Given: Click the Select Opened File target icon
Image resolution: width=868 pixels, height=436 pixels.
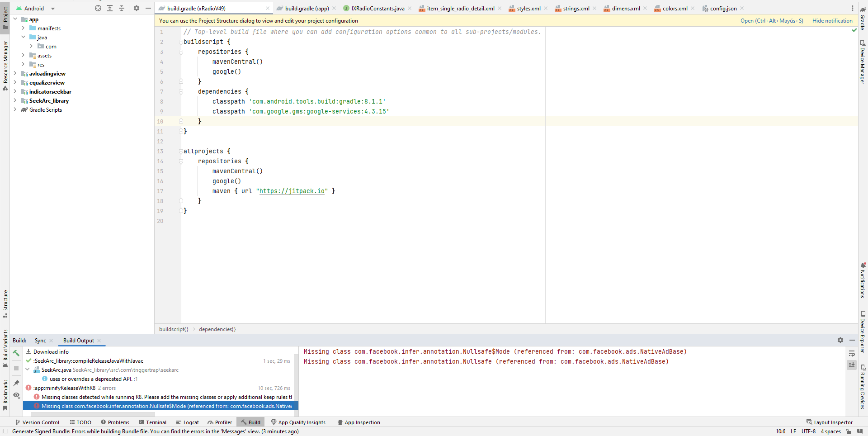Looking at the screenshot, I should [98, 8].
